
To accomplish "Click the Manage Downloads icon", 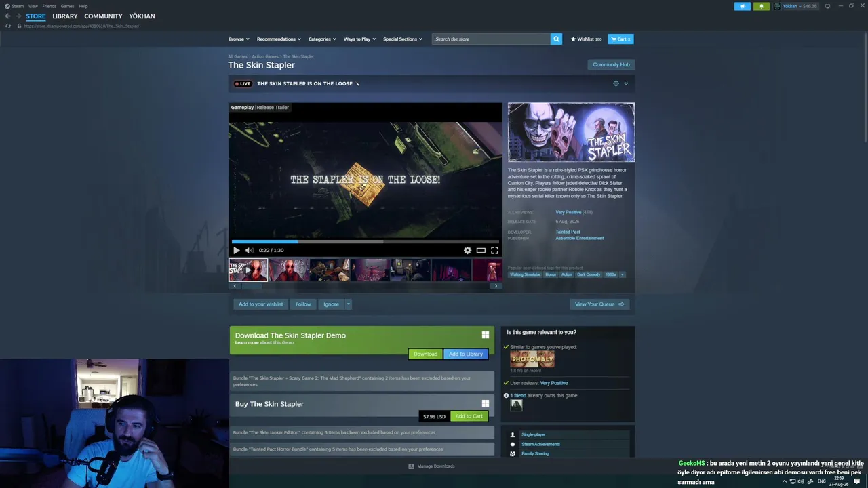I will [x=411, y=466].
